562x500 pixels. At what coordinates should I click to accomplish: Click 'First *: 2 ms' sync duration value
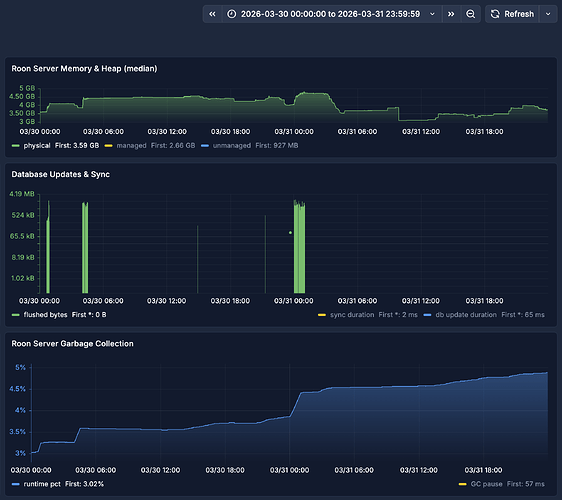(398, 315)
